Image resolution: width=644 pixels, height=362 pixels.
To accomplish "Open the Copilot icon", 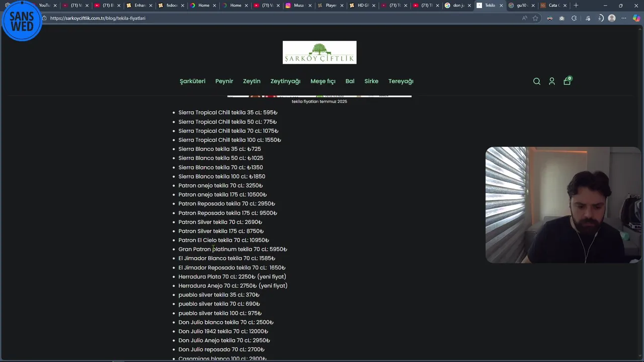I will tap(636, 18).
